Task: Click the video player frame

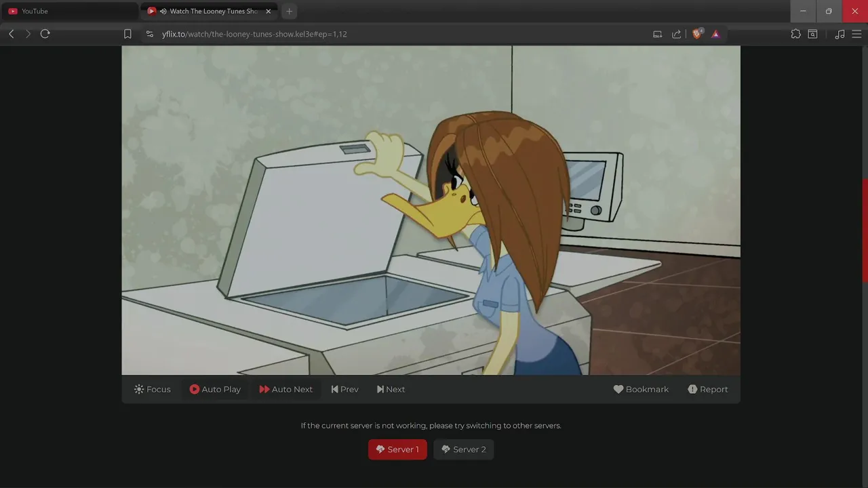Action: click(x=431, y=210)
